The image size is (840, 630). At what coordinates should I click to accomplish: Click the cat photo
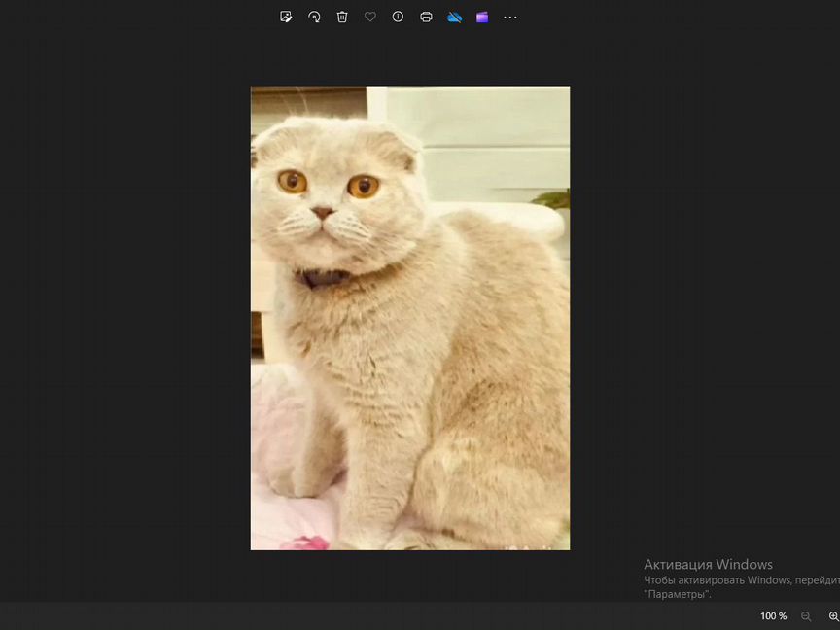pos(410,317)
